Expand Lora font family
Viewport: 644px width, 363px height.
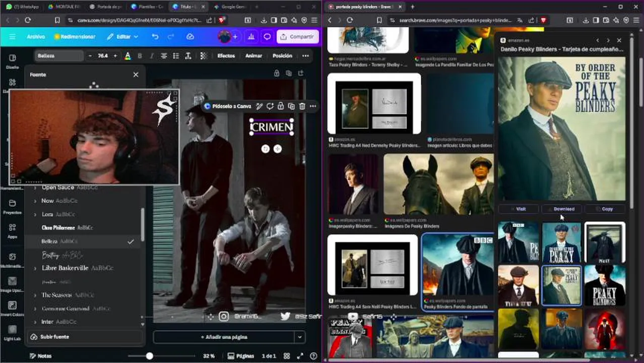tap(35, 214)
